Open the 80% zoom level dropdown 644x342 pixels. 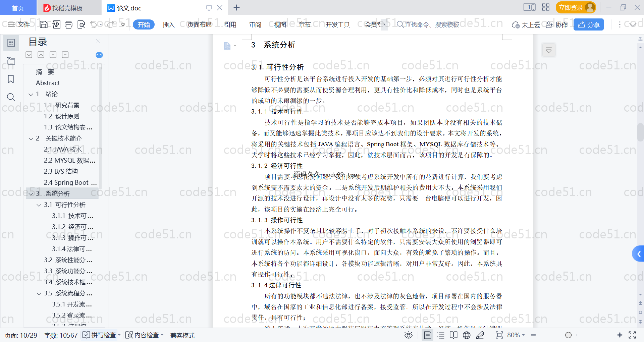(516, 335)
